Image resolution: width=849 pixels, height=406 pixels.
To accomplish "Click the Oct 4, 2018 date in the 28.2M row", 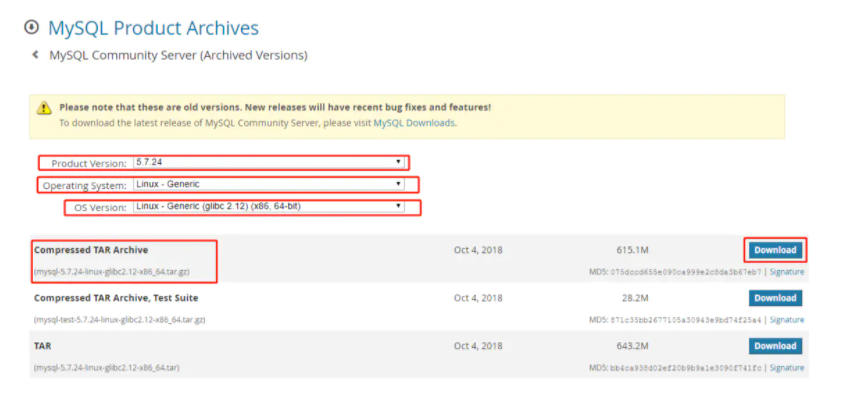I will 478,298.
